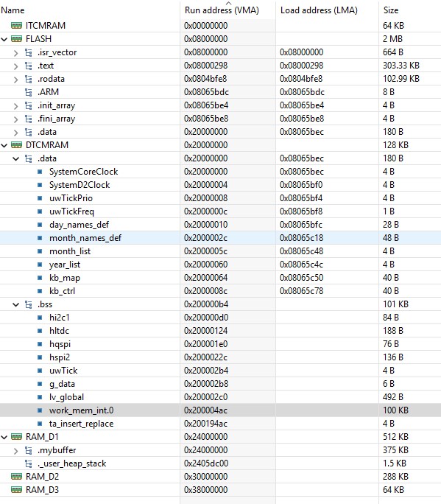
Task: Click the FLASH memory chip icon
Action: tap(16, 39)
